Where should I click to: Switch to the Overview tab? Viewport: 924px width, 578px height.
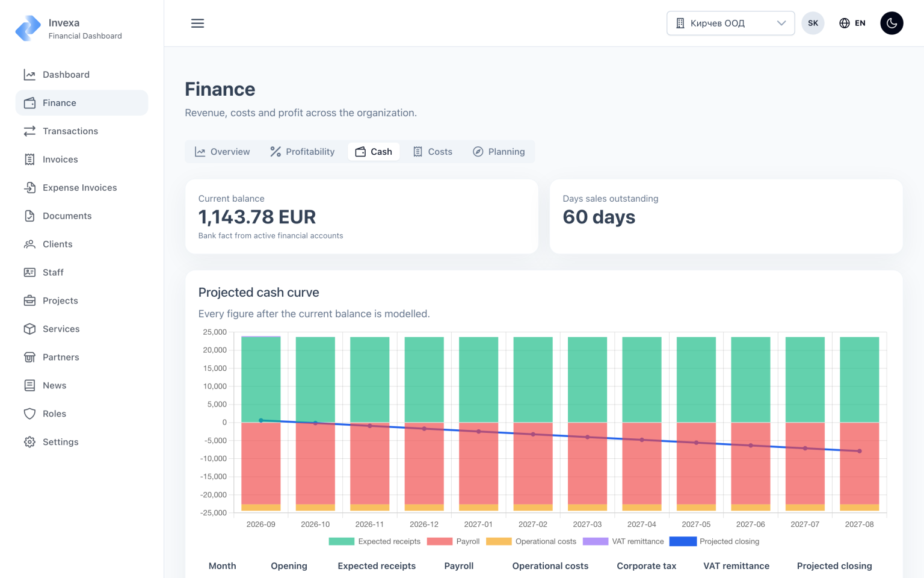[222, 152]
